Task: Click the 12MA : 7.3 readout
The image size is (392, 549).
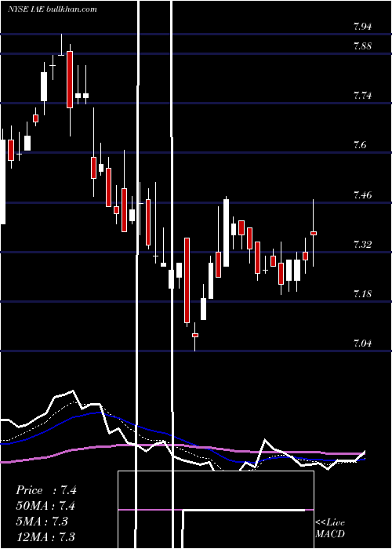Action: click(x=46, y=536)
